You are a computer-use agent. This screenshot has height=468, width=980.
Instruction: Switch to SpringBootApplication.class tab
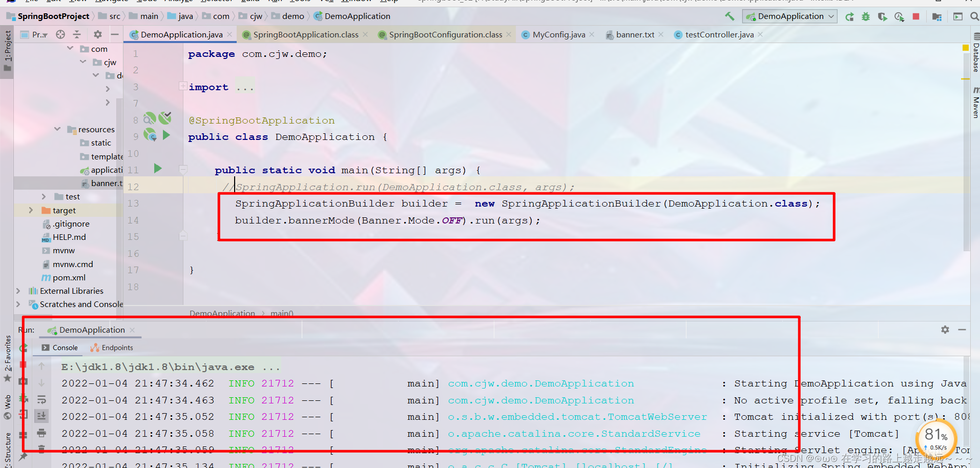pos(305,34)
